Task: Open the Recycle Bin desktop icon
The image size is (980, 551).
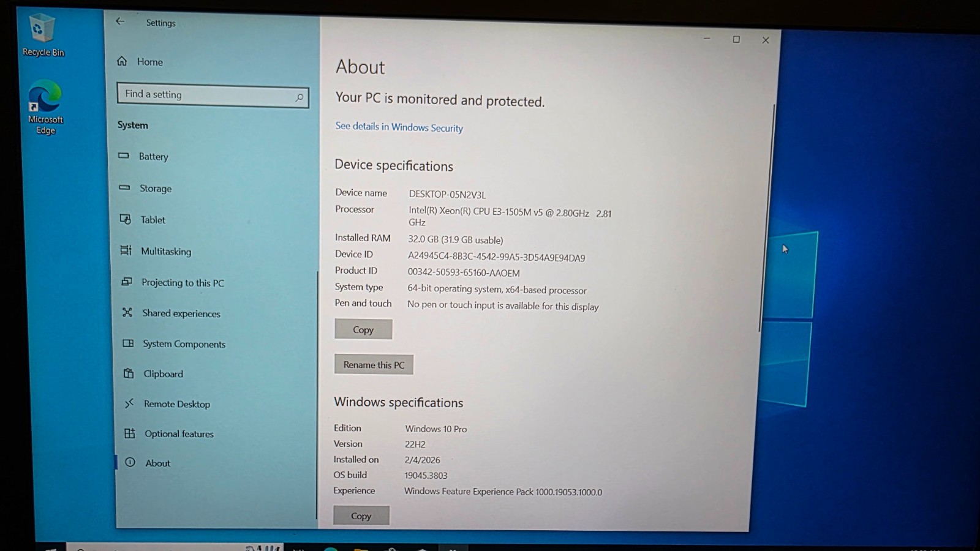Action: pyautogui.click(x=43, y=36)
